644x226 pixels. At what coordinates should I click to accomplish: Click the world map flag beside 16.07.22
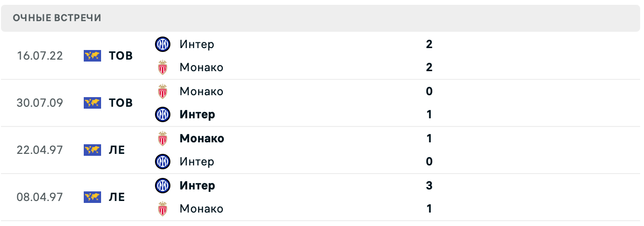[92, 56]
